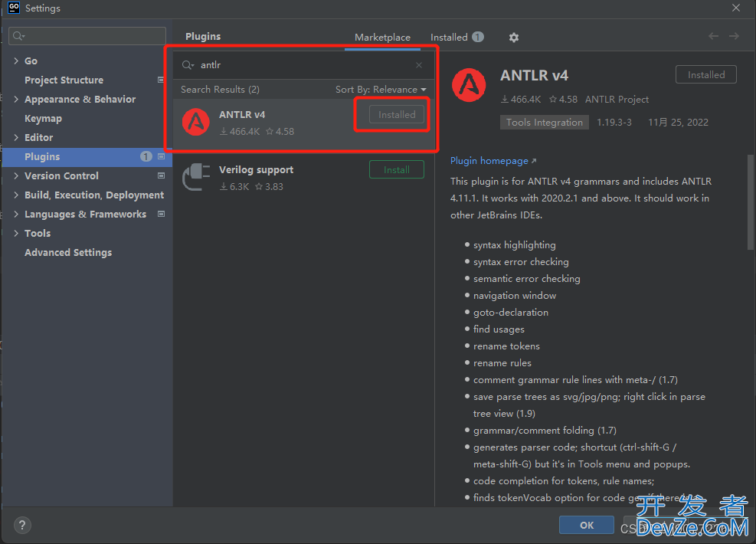The height and width of the screenshot is (544, 756).
Task: Click the external-link arrow after Plugin homepage
Action: click(x=534, y=161)
